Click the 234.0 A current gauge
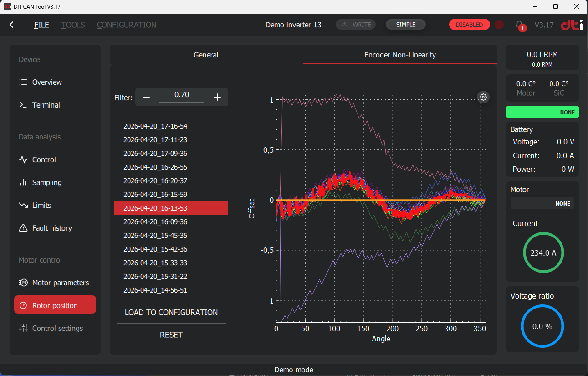This screenshot has width=588, height=376. (x=543, y=253)
